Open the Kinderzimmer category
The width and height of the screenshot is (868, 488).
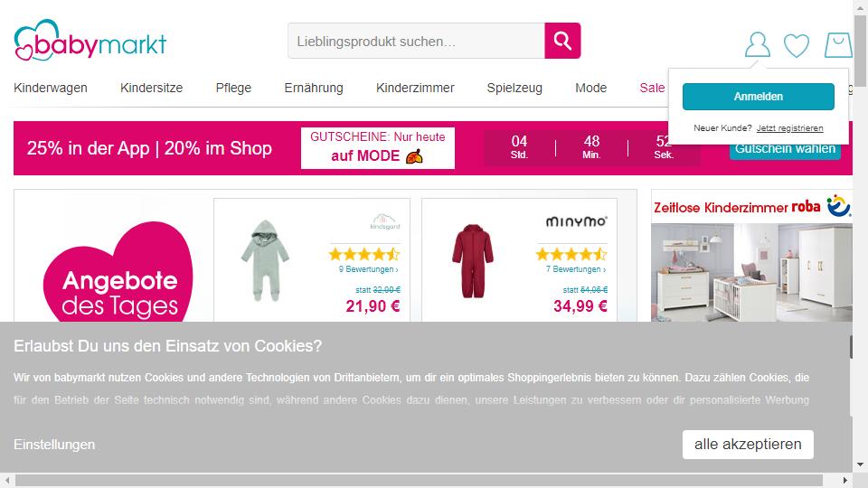tap(415, 88)
